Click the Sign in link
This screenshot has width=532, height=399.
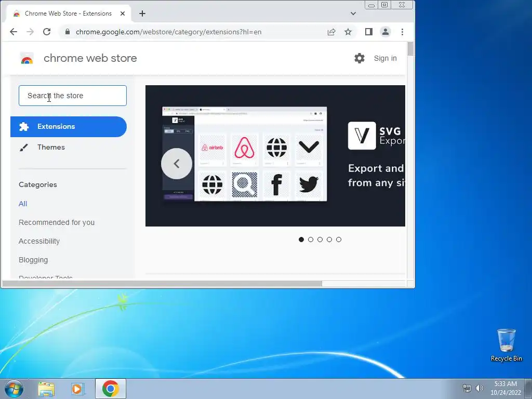[x=385, y=58]
